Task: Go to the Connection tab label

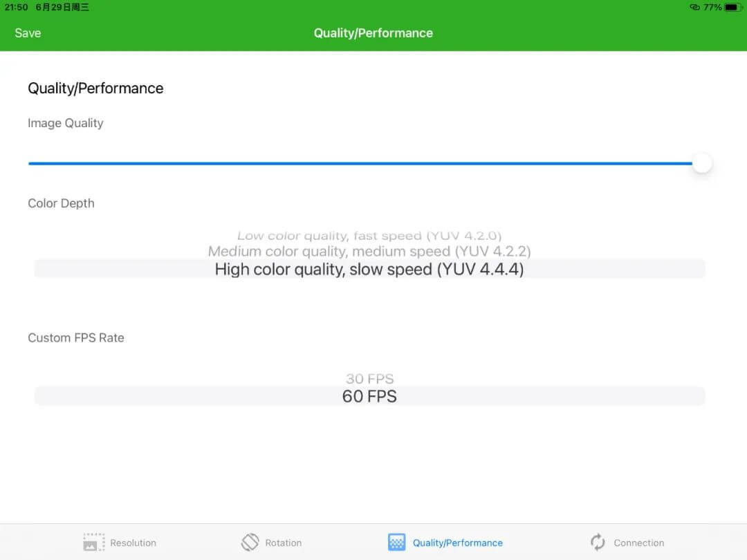Action: pyautogui.click(x=638, y=543)
